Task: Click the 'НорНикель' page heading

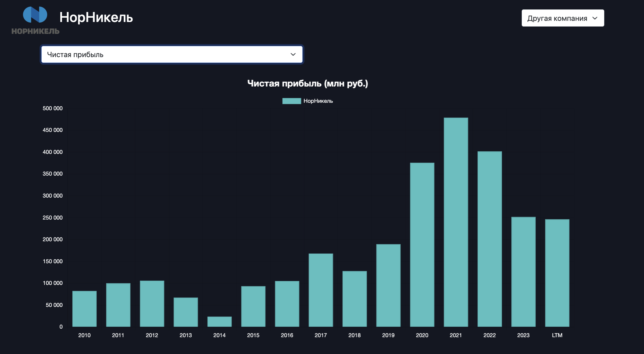Action: click(96, 17)
